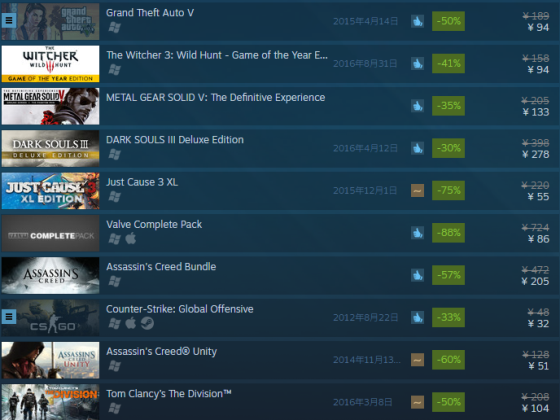Click the list icon on Counter-Strike thumbnail
The width and height of the screenshot is (560, 420).
click(9, 316)
